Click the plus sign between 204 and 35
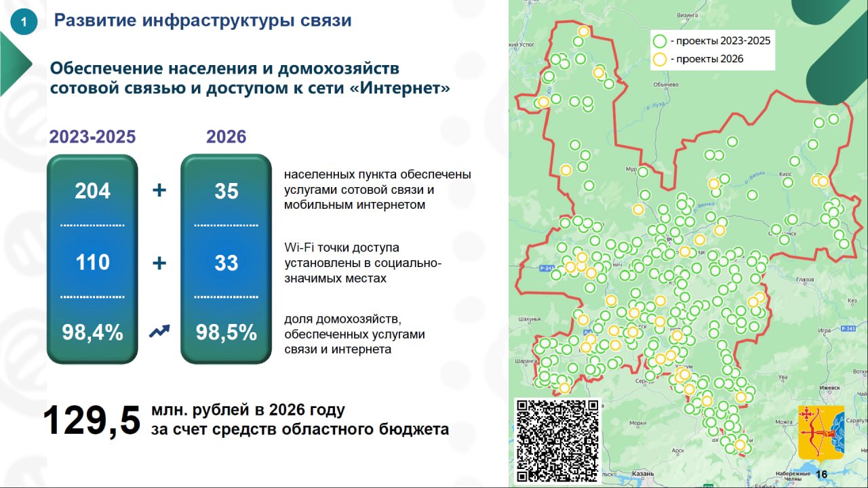The width and height of the screenshot is (868, 488). [x=159, y=190]
